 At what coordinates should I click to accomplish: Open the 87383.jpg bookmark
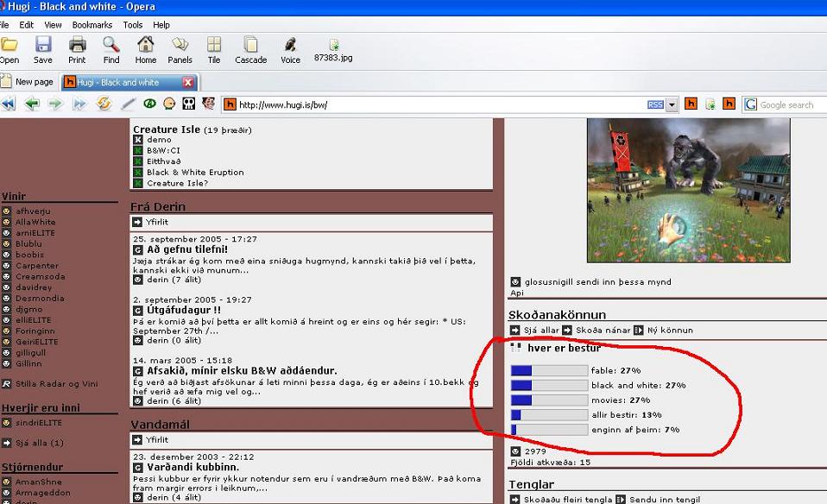click(x=333, y=50)
